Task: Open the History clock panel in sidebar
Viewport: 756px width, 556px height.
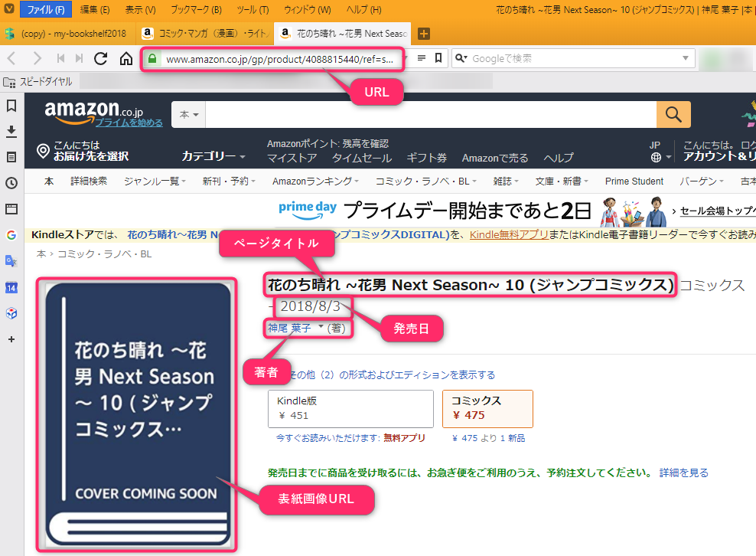Action: click(x=11, y=183)
